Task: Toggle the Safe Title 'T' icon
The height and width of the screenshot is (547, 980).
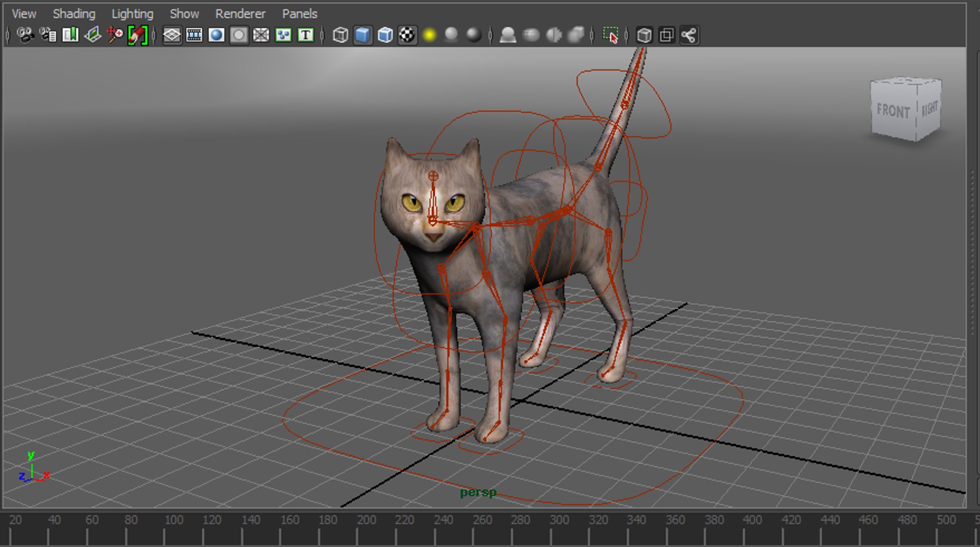Action: (x=305, y=35)
